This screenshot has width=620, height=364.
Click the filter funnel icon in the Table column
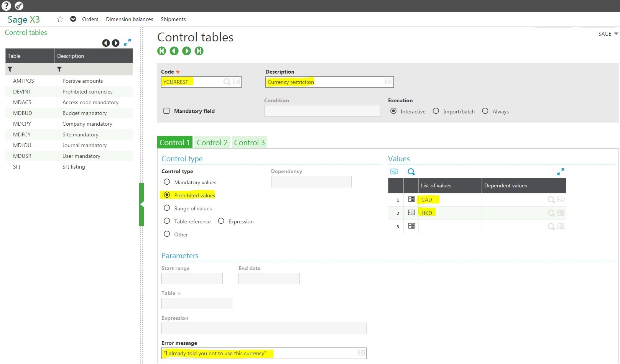click(x=10, y=69)
